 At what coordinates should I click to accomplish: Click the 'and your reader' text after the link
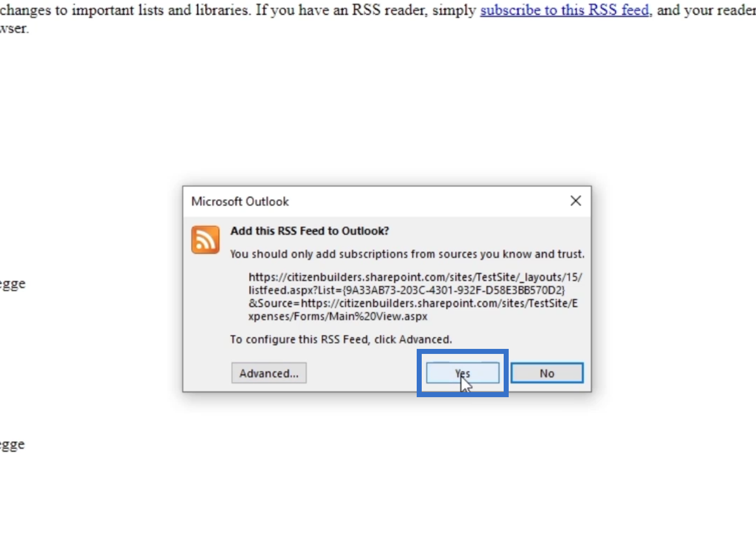click(706, 10)
